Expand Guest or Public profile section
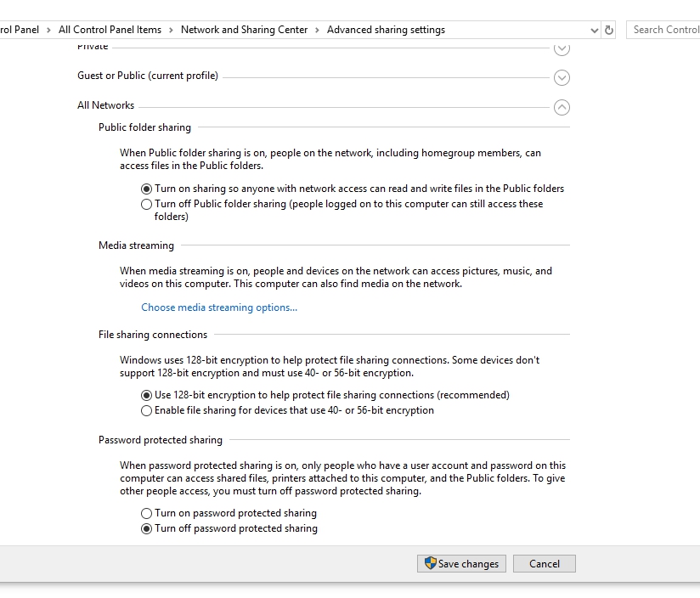 coord(562,77)
